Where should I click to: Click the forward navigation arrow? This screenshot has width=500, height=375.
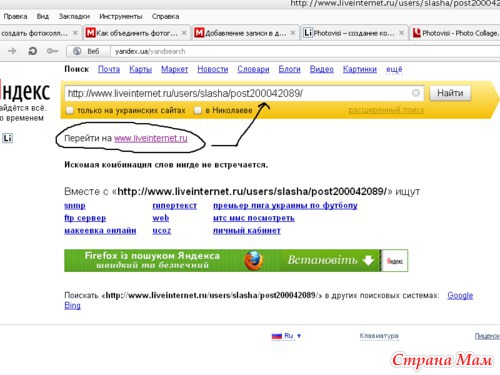click(x=12, y=51)
